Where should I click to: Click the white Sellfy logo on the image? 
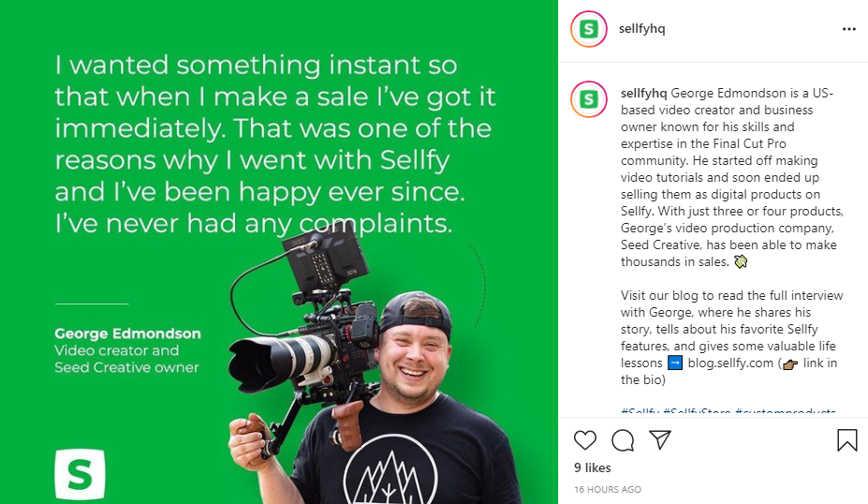point(80,474)
